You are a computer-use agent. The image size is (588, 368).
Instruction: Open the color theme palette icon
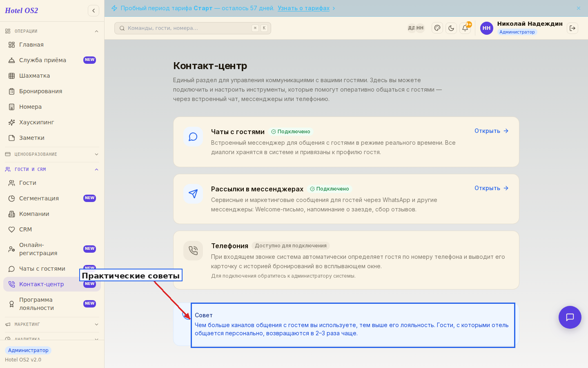coord(437,28)
